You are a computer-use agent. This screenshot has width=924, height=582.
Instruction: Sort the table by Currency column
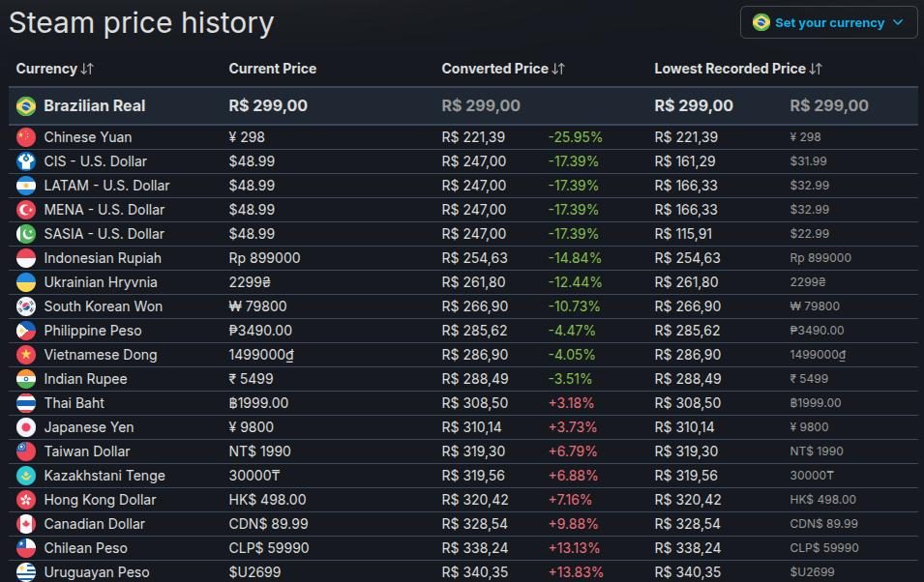pos(55,69)
